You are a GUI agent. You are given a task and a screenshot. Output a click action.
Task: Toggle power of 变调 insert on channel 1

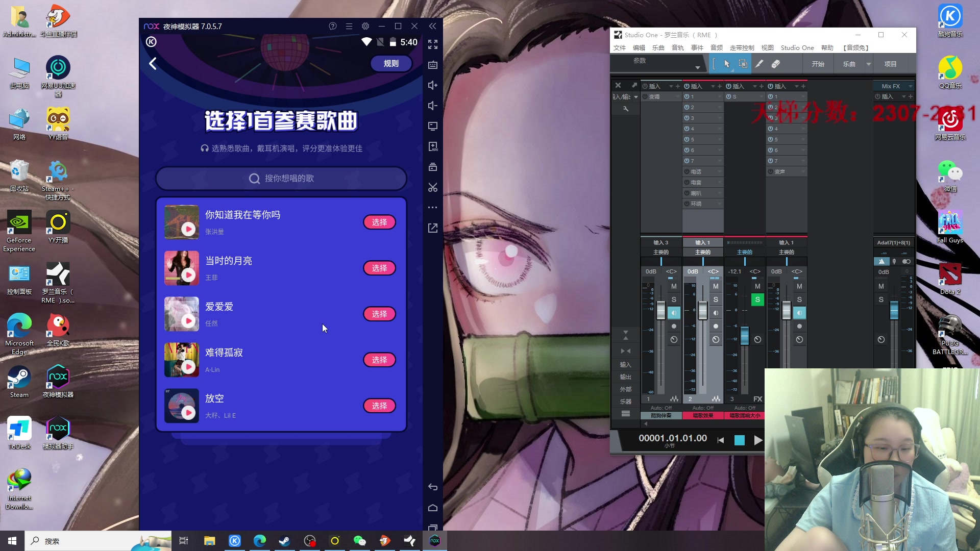[x=645, y=96]
